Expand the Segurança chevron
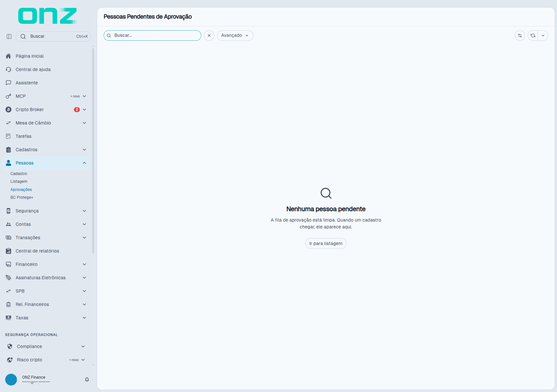The width and height of the screenshot is (557, 392). click(84, 211)
